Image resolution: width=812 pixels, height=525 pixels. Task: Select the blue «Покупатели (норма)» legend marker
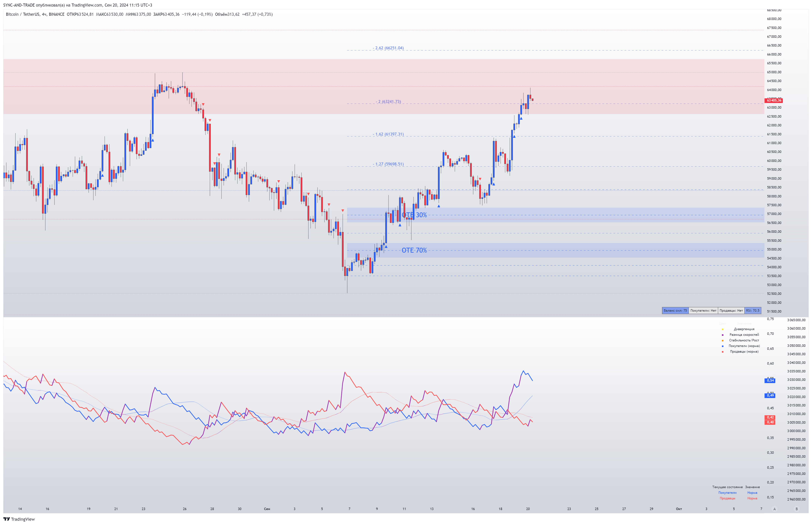coord(723,346)
